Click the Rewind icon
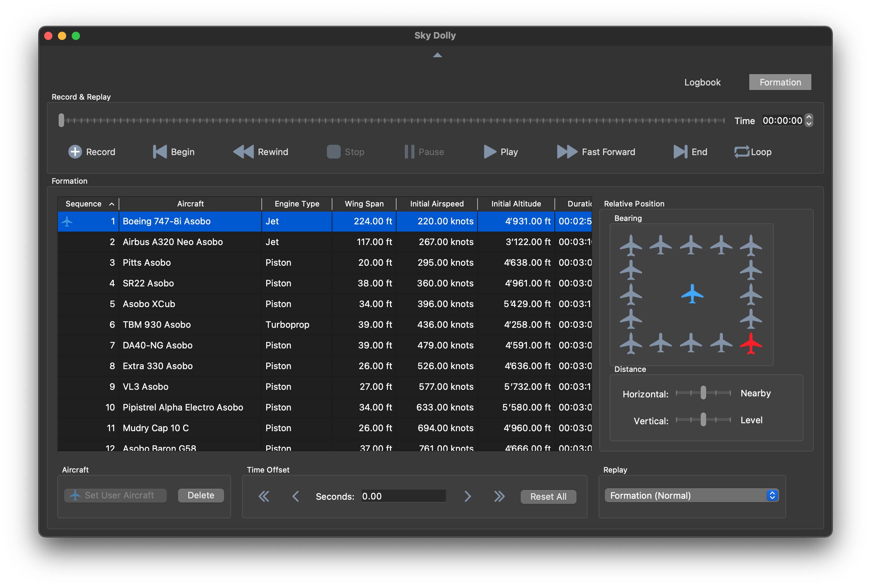The height and width of the screenshot is (588, 871). [243, 152]
